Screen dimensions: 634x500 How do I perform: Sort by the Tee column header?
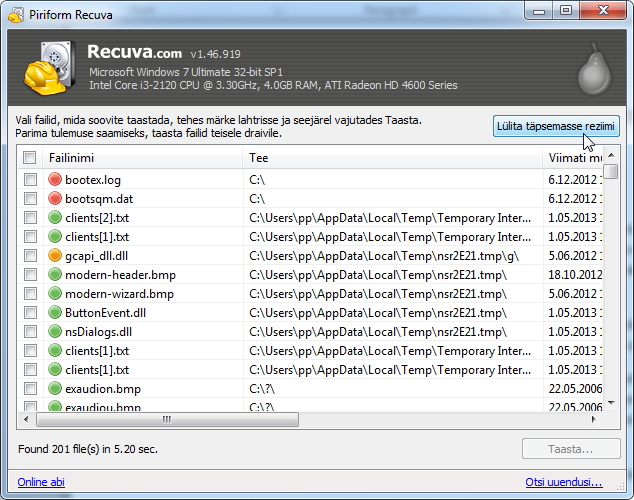click(393, 158)
